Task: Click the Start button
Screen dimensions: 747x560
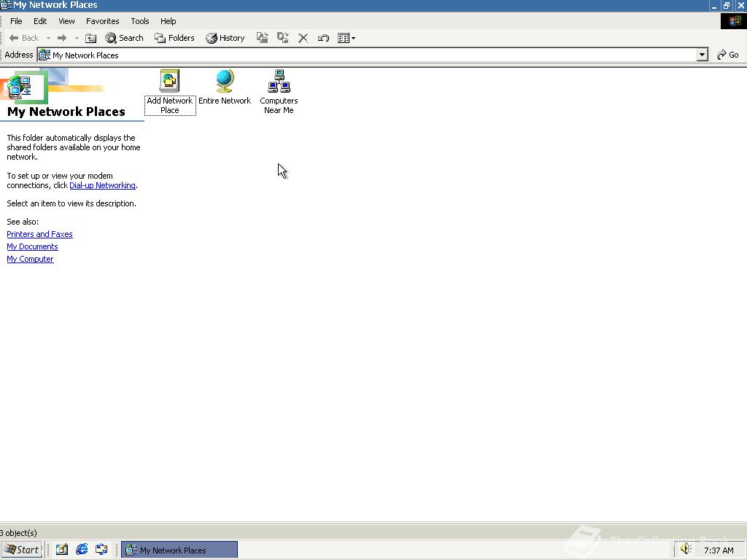Action: [22, 550]
